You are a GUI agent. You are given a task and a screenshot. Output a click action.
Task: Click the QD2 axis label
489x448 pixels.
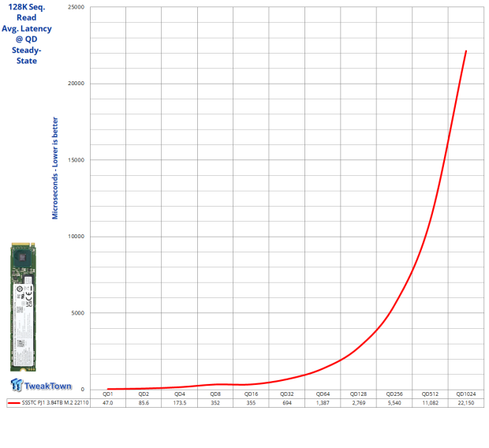click(x=144, y=394)
